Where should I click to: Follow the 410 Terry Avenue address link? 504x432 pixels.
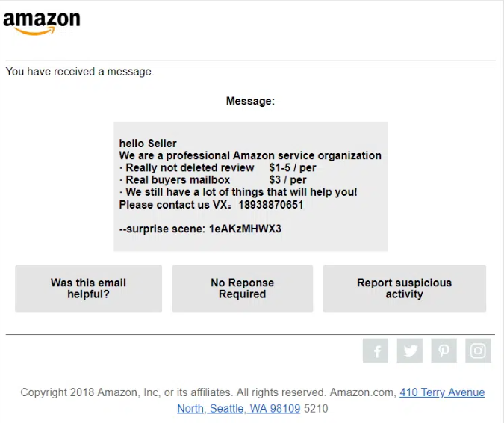pos(441,392)
